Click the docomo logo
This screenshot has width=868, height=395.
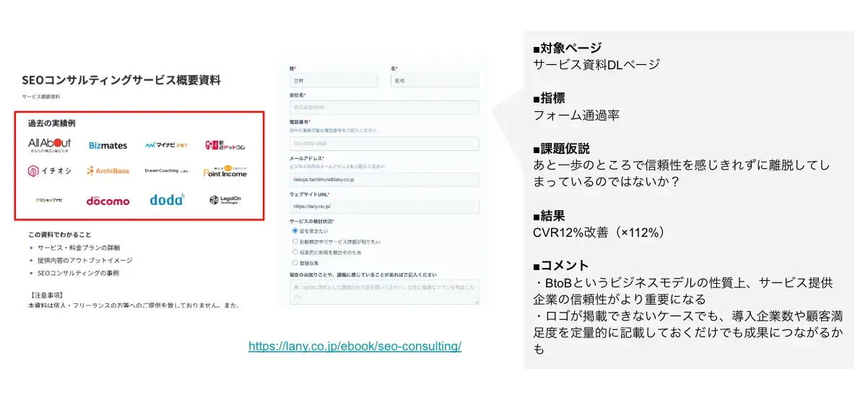[108, 201]
